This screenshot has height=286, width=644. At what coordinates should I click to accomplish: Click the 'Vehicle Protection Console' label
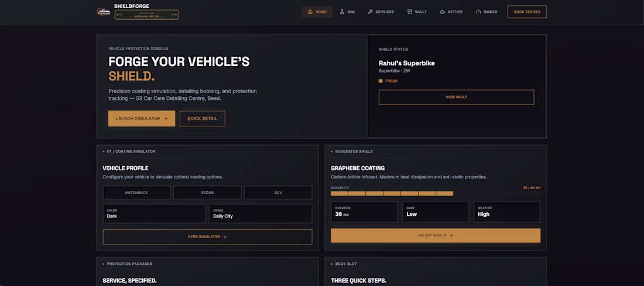(138, 49)
